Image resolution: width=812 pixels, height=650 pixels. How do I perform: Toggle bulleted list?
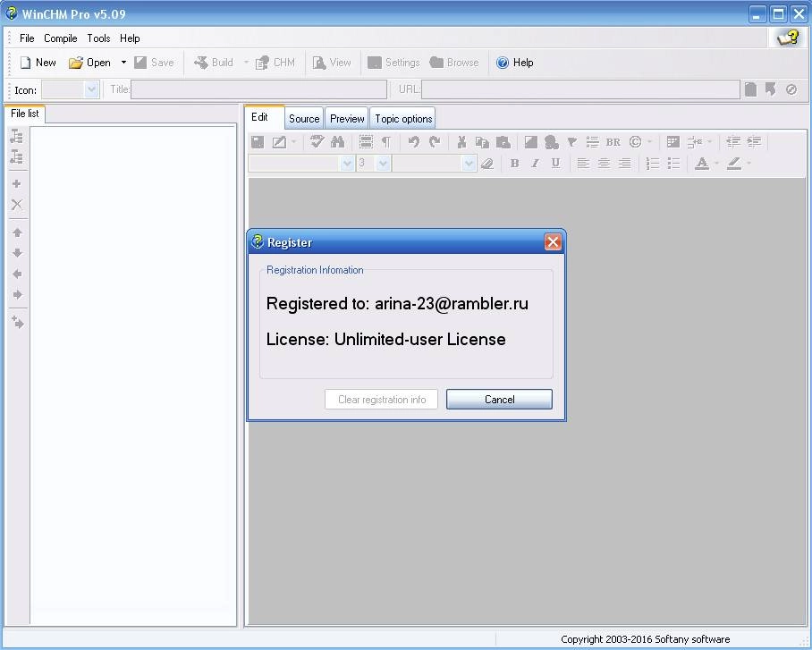point(673,164)
